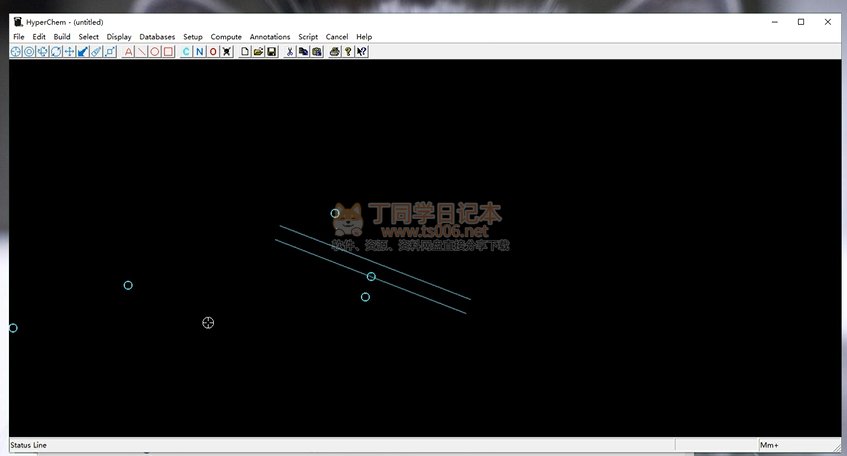Open a file using folder icon

tap(258, 52)
